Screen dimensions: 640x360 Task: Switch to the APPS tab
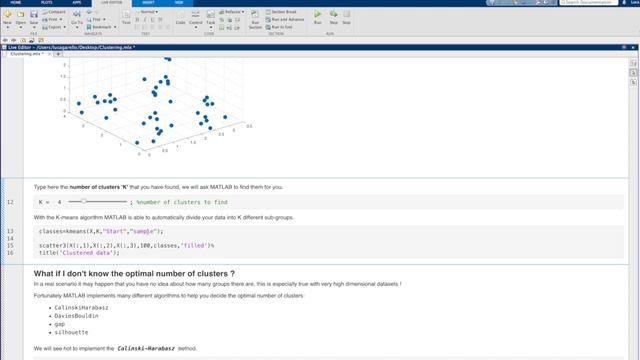pyautogui.click(x=76, y=2)
